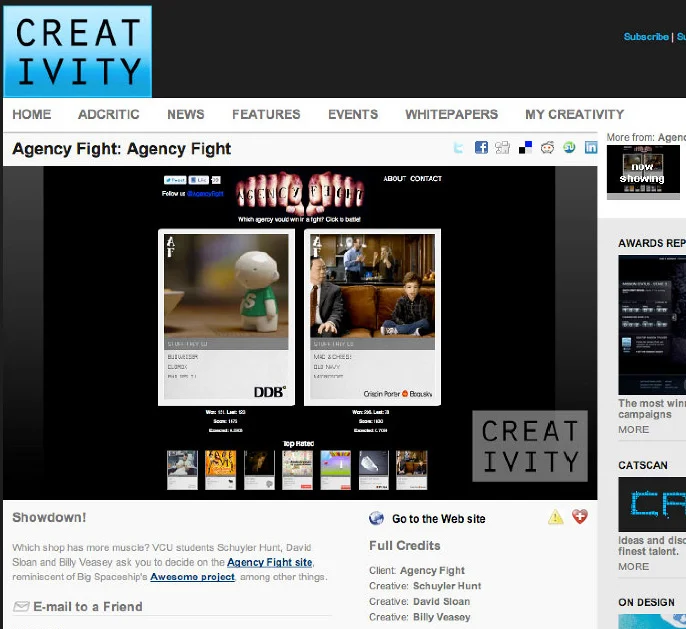The height and width of the screenshot is (629, 686).
Task: Click the globe icon beside Go to the Web site
Action: tap(376, 518)
